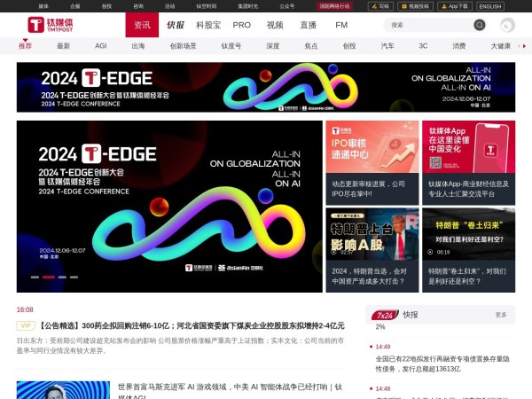Switch to the 视频 tab
This screenshot has height=399, width=532.
coord(275,25)
